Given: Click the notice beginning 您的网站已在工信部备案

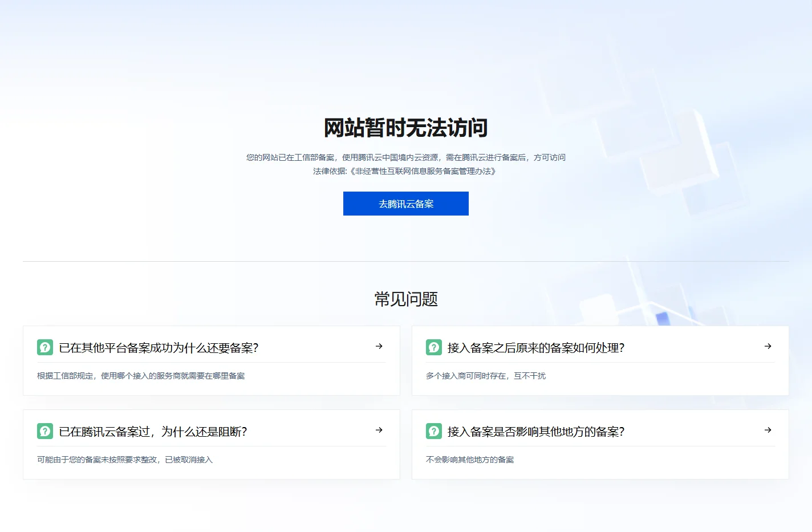Looking at the screenshot, I should [x=405, y=157].
